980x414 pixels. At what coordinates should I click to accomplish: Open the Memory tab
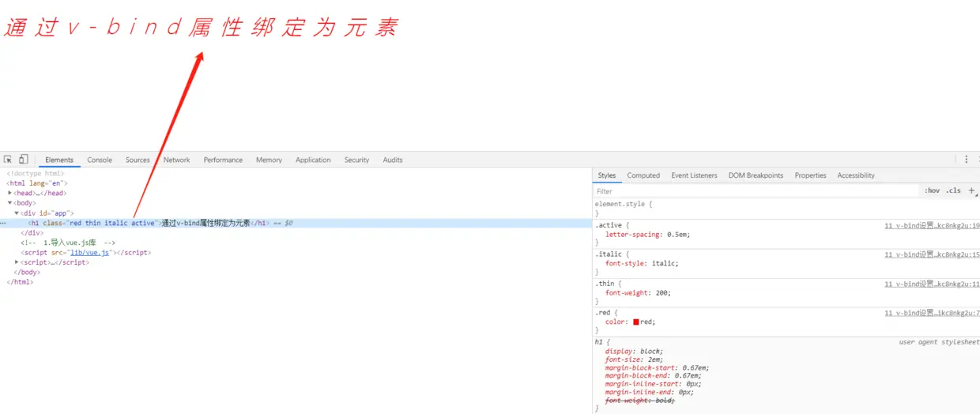269,160
